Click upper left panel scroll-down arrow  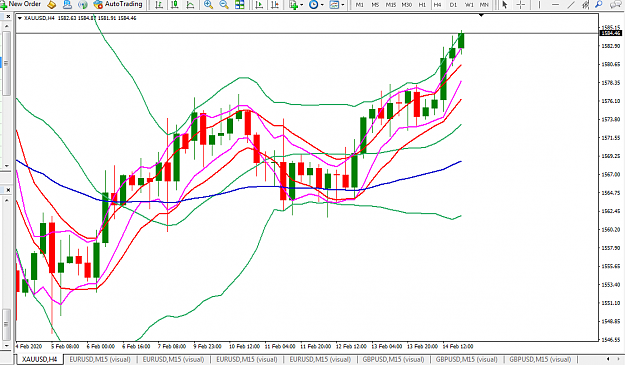coord(7,165)
